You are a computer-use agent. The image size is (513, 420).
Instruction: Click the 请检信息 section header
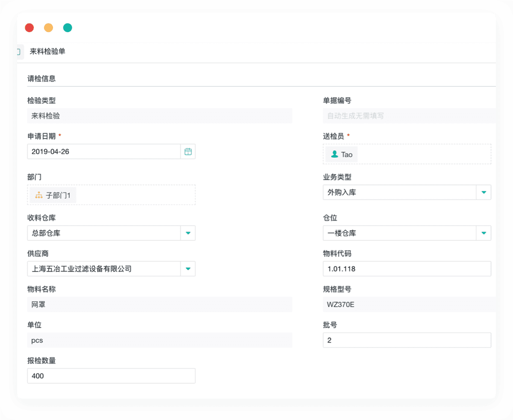click(41, 79)
